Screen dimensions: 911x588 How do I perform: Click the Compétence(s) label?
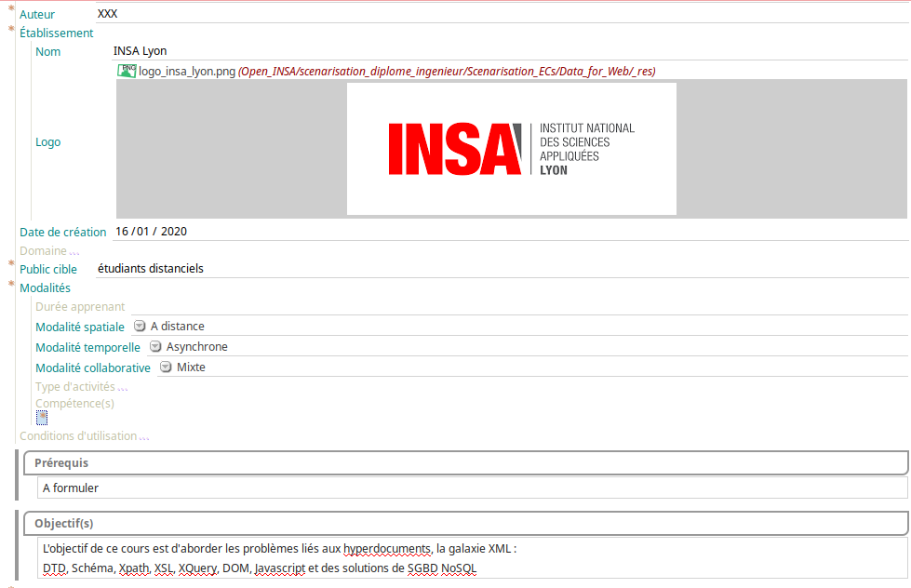[x=74, y=403]
